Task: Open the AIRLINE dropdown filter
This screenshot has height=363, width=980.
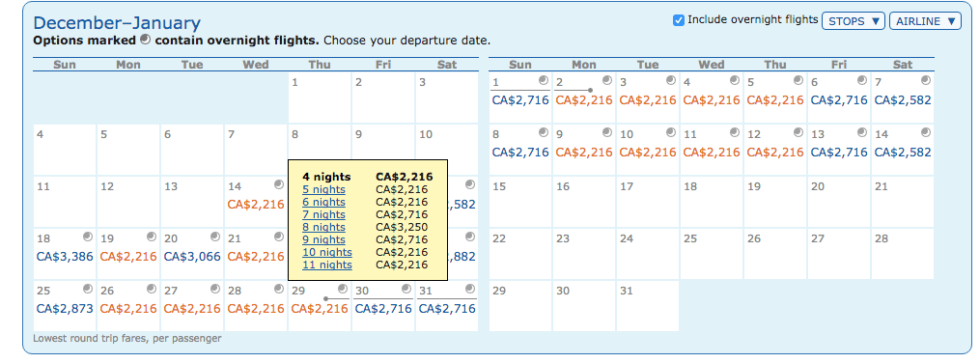Action: 924,21
